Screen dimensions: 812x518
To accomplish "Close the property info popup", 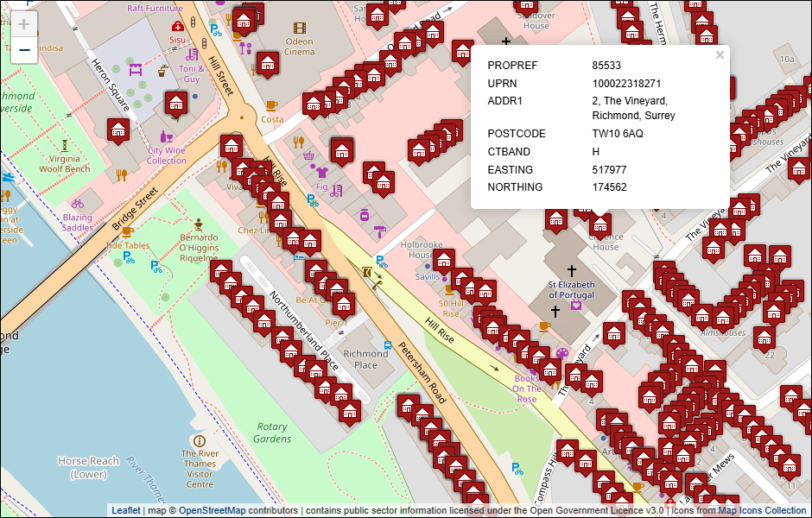I will pyautogui.click(x=720, y=55).
